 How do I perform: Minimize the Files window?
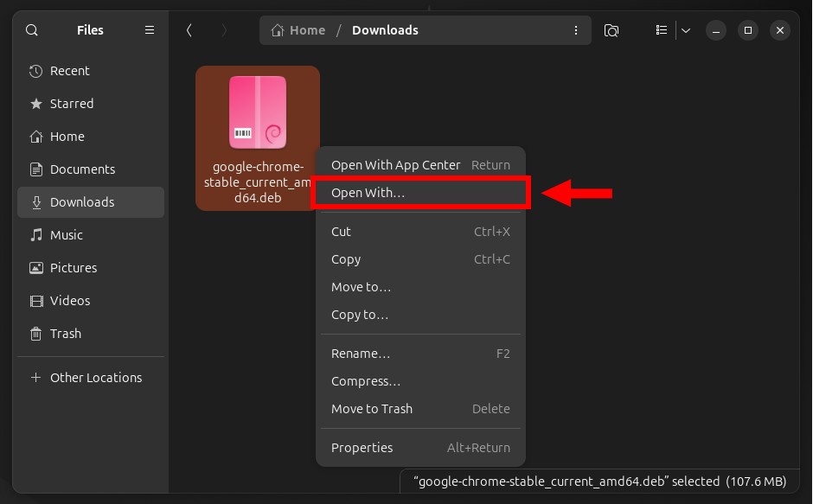(716, 30)
